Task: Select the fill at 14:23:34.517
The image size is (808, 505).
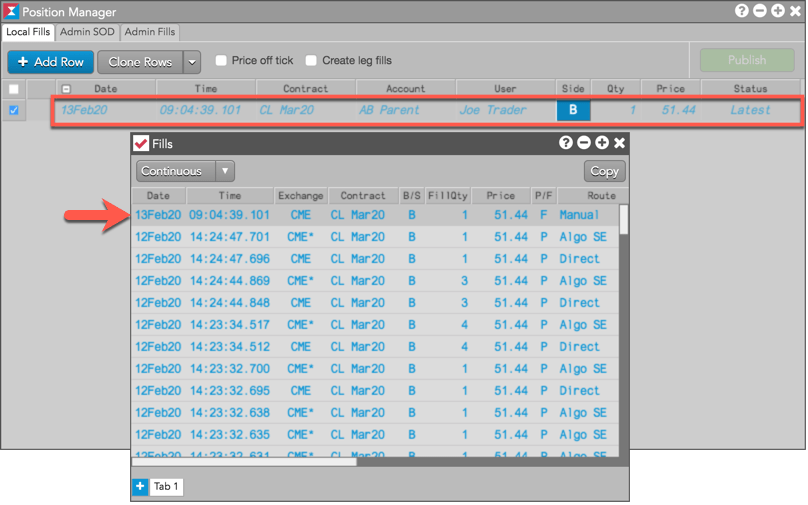Action: [375, 325]
